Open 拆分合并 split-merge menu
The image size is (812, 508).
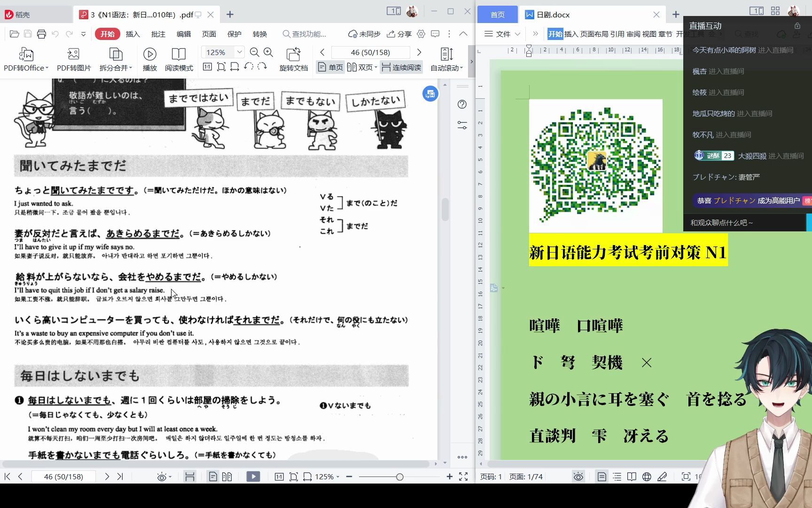pyautogui.click(x=116, y=60)
